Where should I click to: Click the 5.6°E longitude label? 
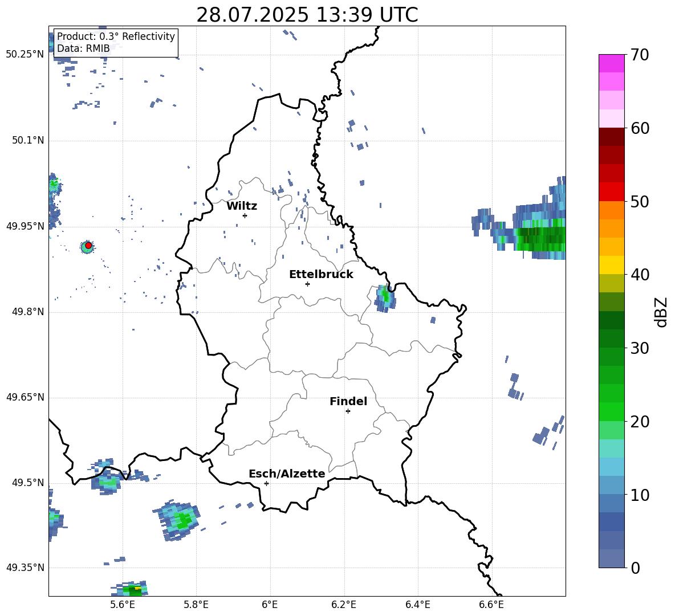(x=122, y=605)
